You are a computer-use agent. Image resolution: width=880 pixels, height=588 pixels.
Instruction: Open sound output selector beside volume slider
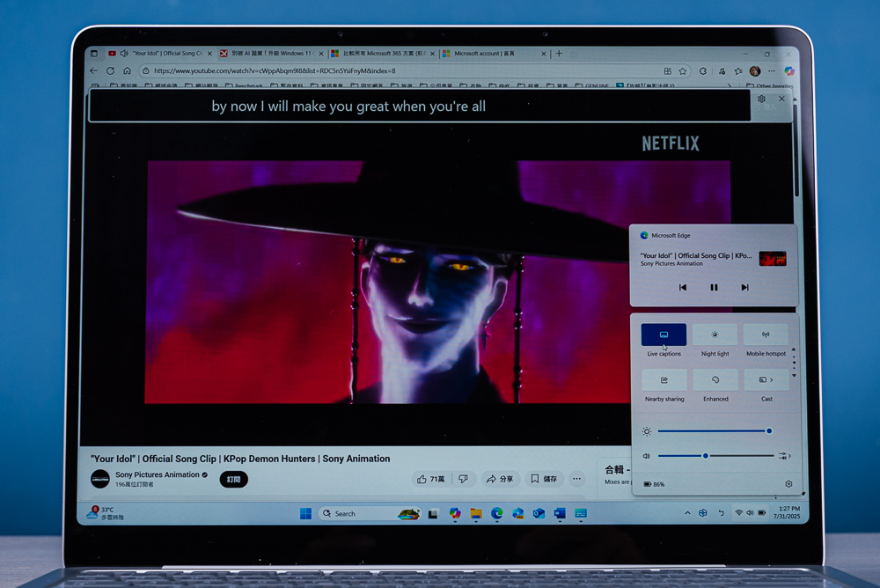pos(785,456)
